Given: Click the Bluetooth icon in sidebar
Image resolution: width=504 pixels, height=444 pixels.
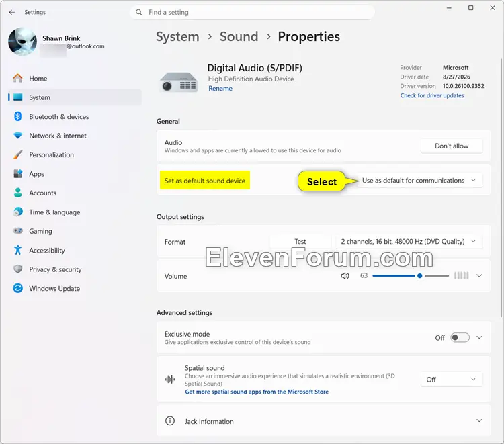Looking at the screenshot, I should click(18, 116).
